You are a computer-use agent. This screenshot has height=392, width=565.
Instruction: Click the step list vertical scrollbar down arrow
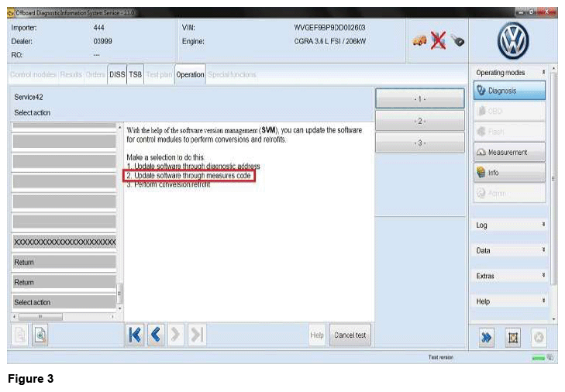point(120,308)
